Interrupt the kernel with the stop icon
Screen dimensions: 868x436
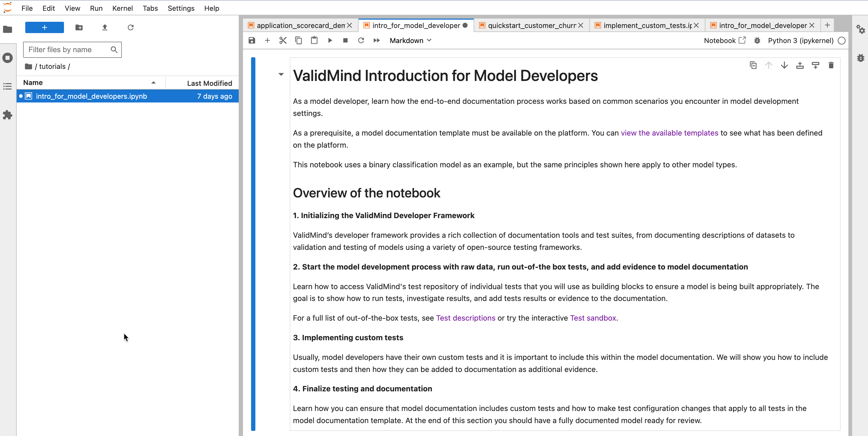click(345, 40)
